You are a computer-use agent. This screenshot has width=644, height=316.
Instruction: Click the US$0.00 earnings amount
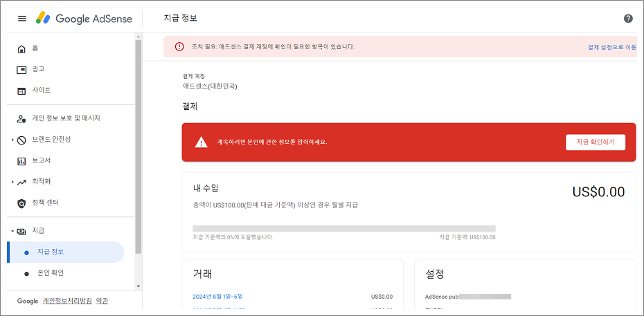click(x=598, y=192)
